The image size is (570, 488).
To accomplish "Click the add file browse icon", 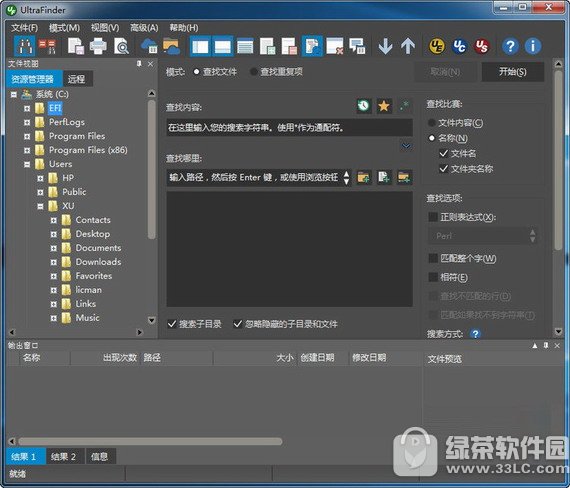I will click(384, 177).
